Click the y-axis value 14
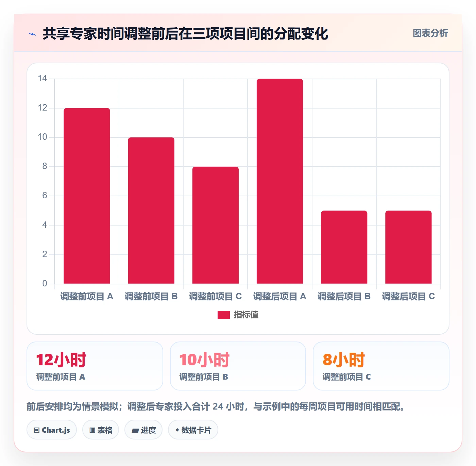Viewport: 476px width, 466px height. pyautogui.click(x=42, y=79)
